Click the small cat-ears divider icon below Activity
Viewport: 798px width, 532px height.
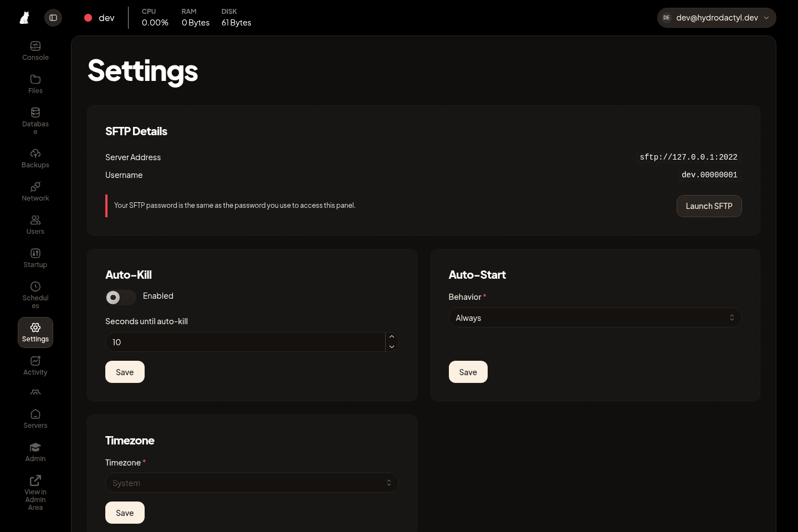pos(35,392)
